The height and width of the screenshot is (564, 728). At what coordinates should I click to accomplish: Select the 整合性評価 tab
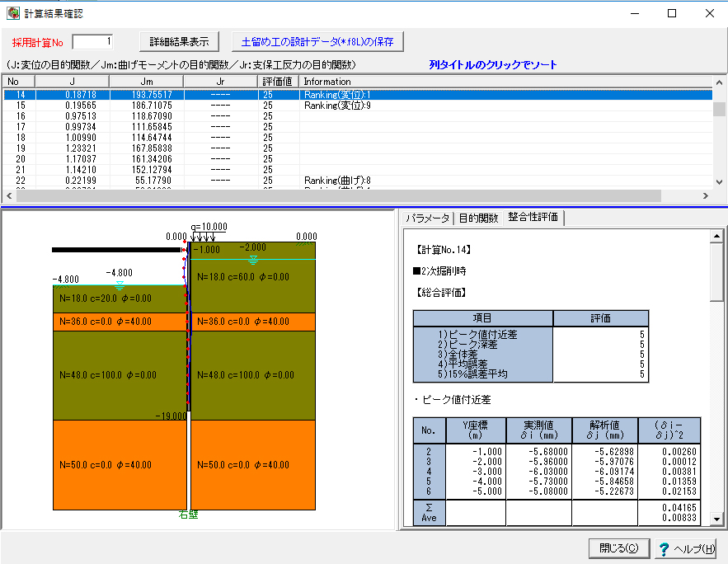pyautogui.click(x=533, y=218)
